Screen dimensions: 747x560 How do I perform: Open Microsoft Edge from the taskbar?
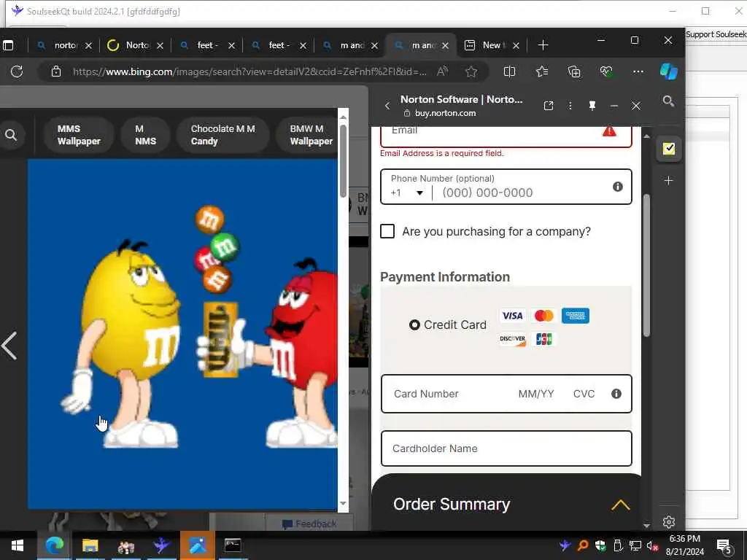click(x=54, y=545)
